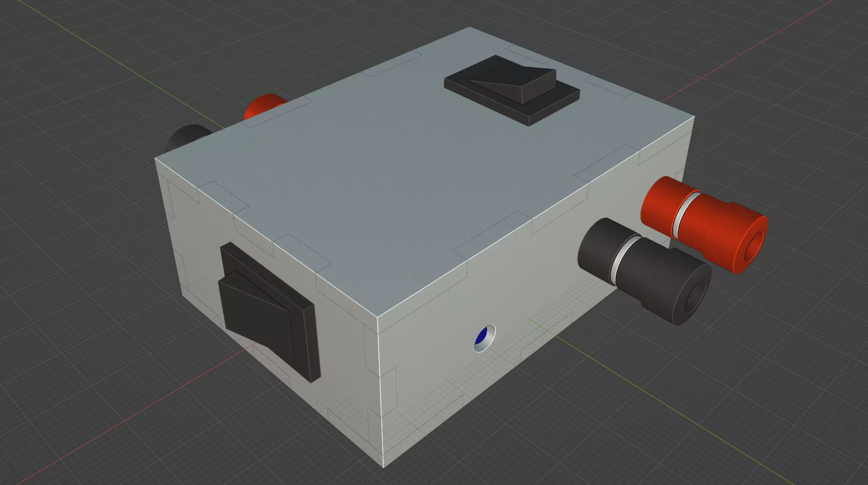
Task: Click the bottom front corner of the box
Action: tap(384, 467)
